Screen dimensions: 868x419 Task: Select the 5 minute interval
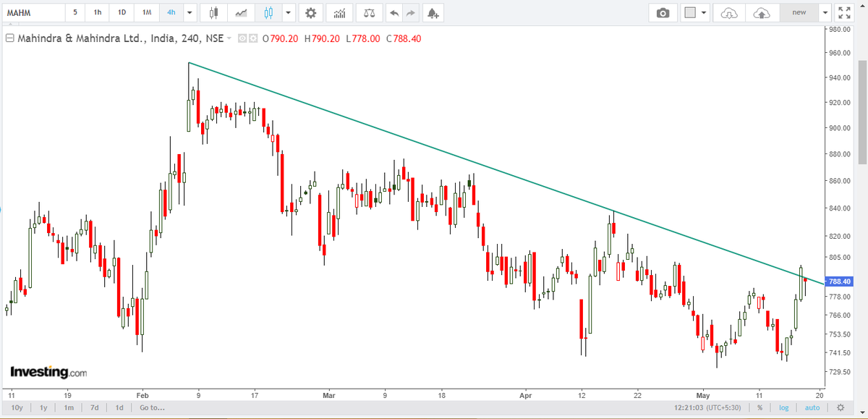click(x=75, y=13)
